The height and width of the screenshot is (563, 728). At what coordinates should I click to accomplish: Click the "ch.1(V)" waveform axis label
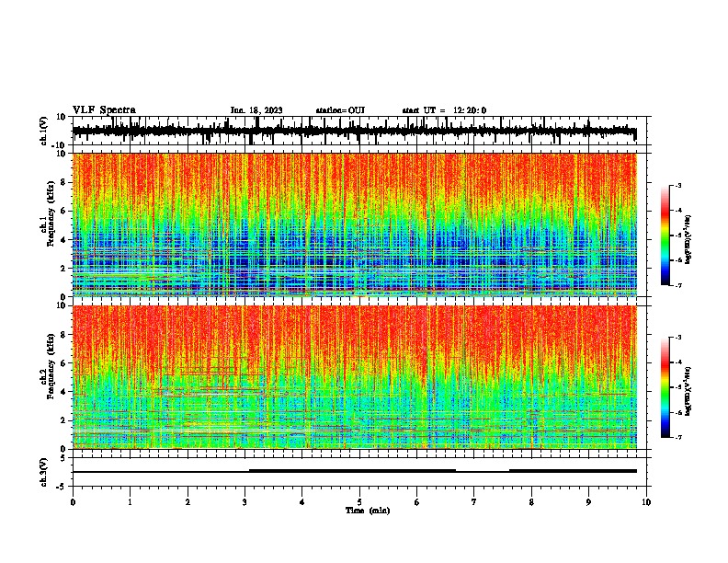click(x=44, y=131)
